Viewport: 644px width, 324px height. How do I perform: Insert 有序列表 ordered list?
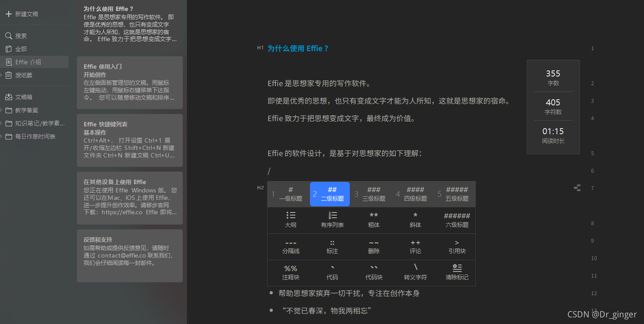click(x=332, y=220)
